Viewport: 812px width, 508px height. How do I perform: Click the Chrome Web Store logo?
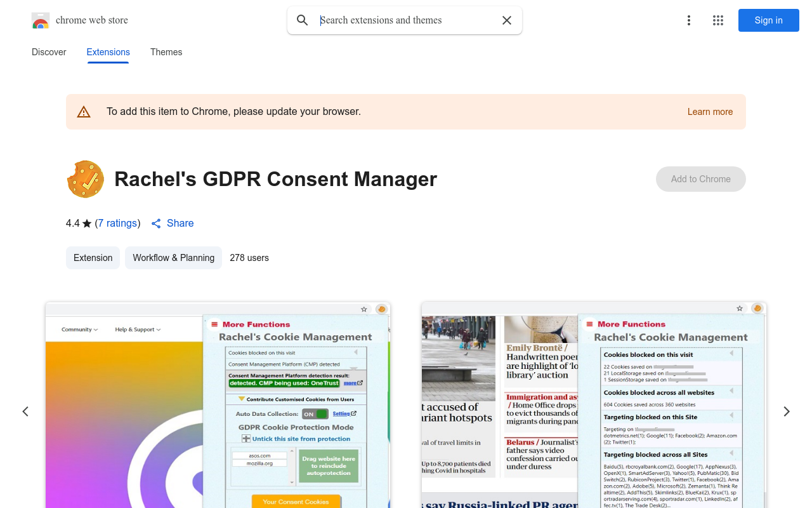(41, 20)
